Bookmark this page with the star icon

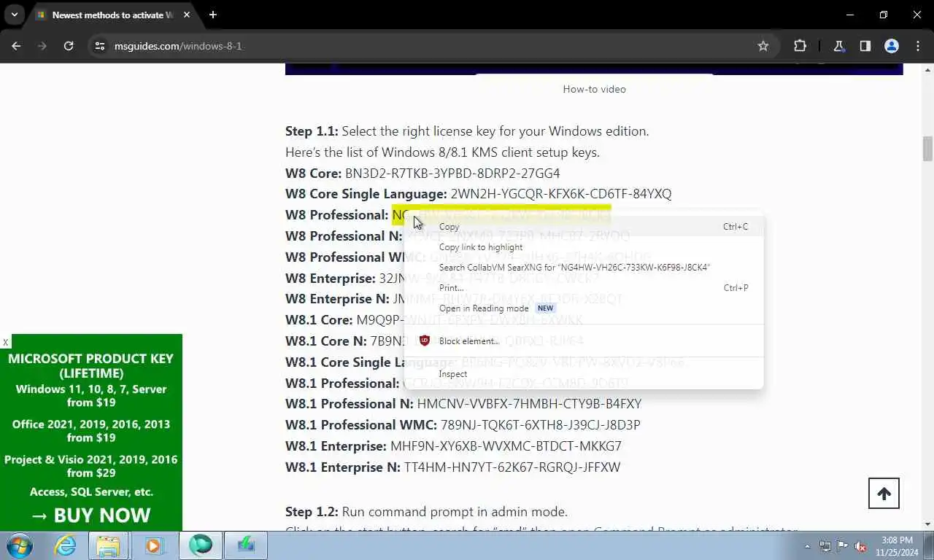click(x=763, y=46)
